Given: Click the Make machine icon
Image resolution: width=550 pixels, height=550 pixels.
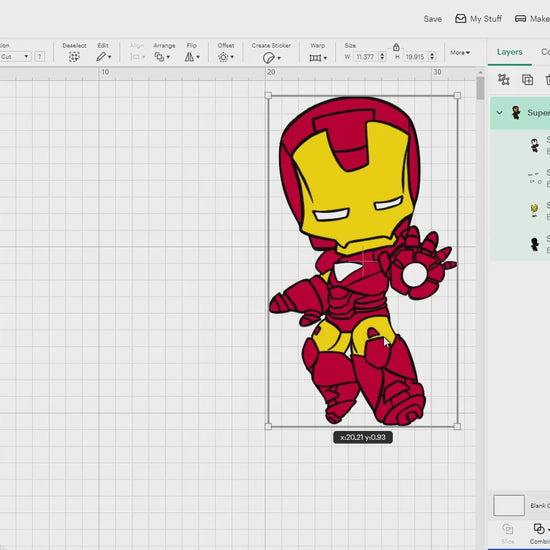Looking at the screenshot, I should pos(520,19).
